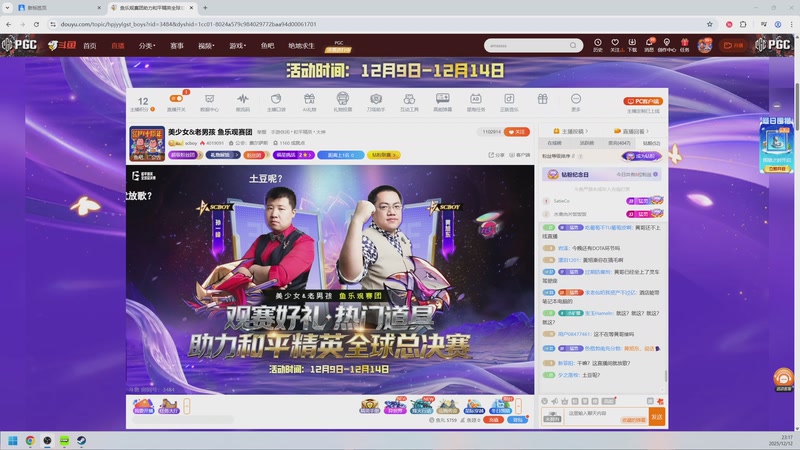800x450 pixels.
Task: Click the red 开播 button in header
Action: tap(734, 45)
